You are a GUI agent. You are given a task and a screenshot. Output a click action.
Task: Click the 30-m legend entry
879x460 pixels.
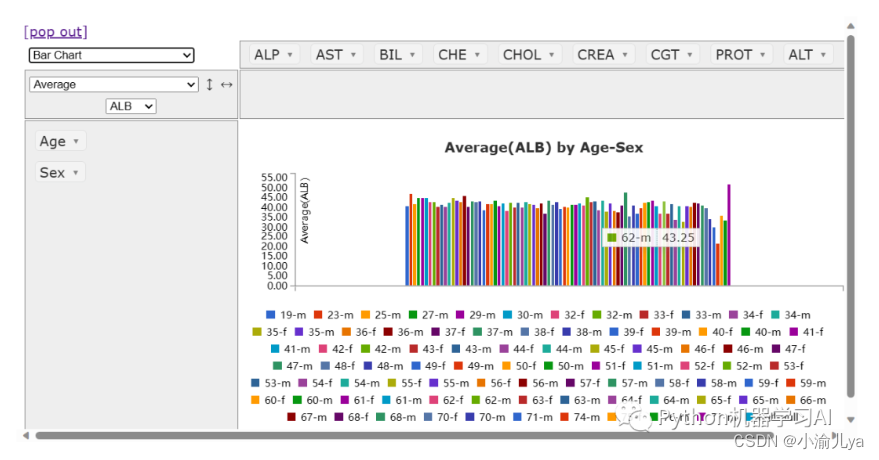pos(523,315)
